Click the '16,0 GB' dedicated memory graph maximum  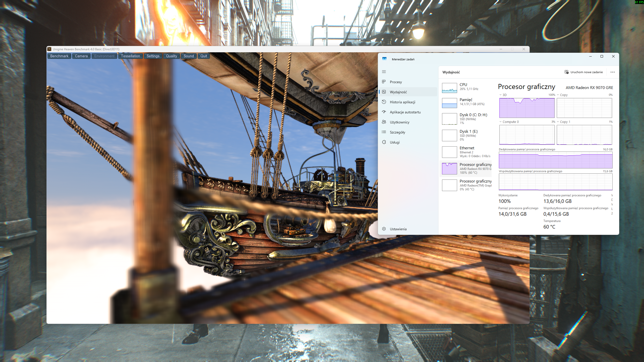click(x=608, y=149)
